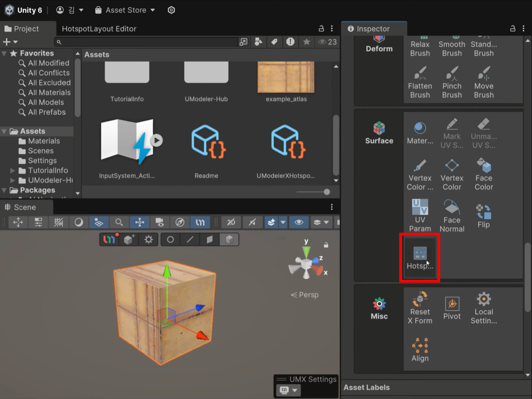Click the Inspector vertical scrollbar
Image resolution: width=532 pixels, height=399 pixels.
[528, 278]
